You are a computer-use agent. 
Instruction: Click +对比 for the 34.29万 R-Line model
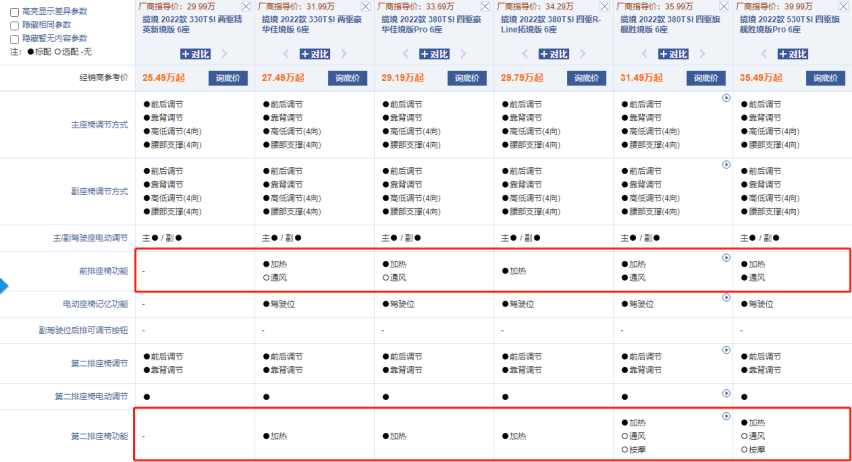(x=554, y=54)
